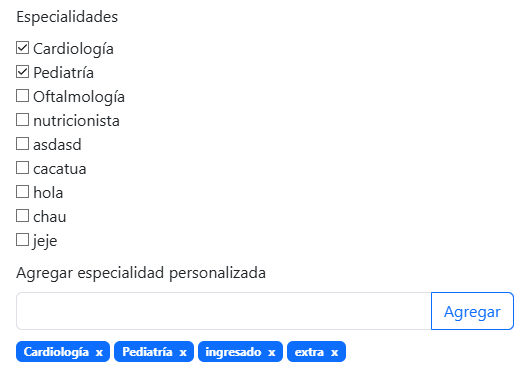Uncheck the Pediatría checkbox
This screenshot has width=530, height=369.
click(22, 72)
